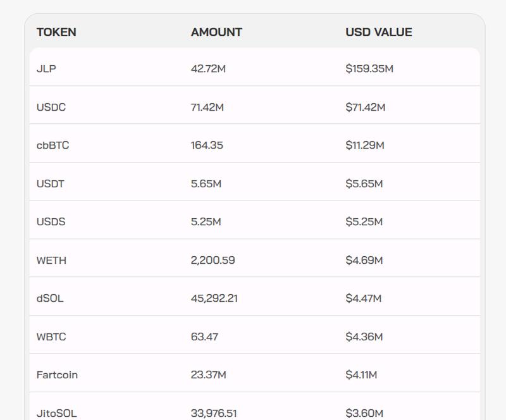Viewport: 506px width, 420px height.
Task: Click the cbBTC token label
Action: tap(52, 145)
